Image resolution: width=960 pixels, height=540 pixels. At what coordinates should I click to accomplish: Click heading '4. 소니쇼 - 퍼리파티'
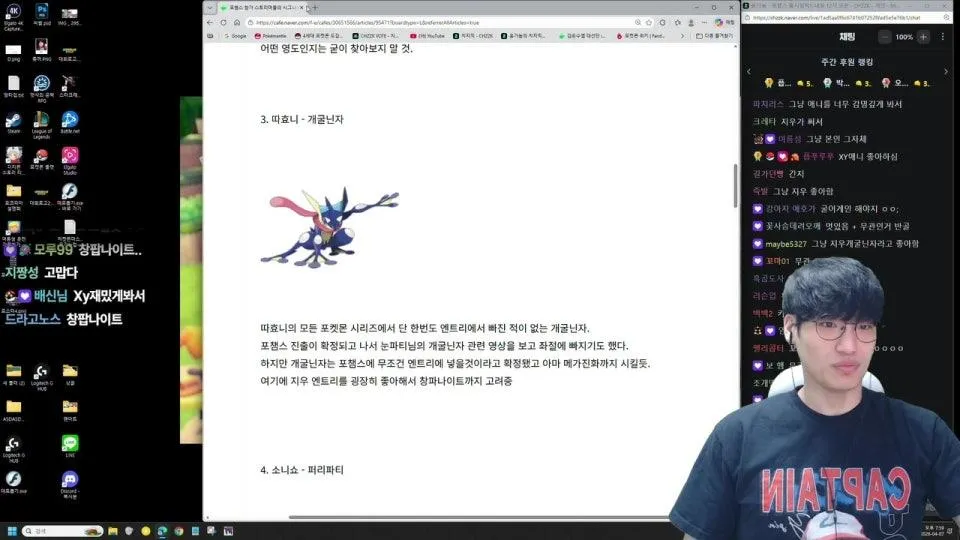click(302, 470)
